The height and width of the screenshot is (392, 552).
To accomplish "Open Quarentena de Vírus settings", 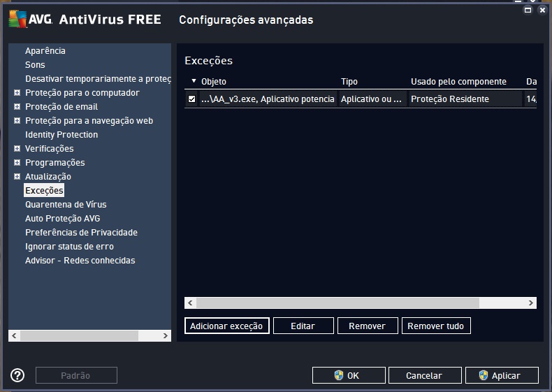I will tap(66, 205).
